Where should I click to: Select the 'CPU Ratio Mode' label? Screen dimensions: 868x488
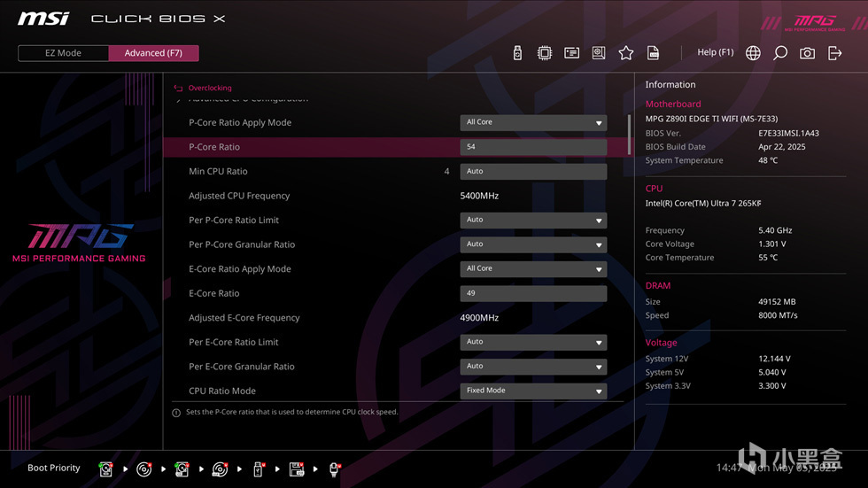(222, 391)
